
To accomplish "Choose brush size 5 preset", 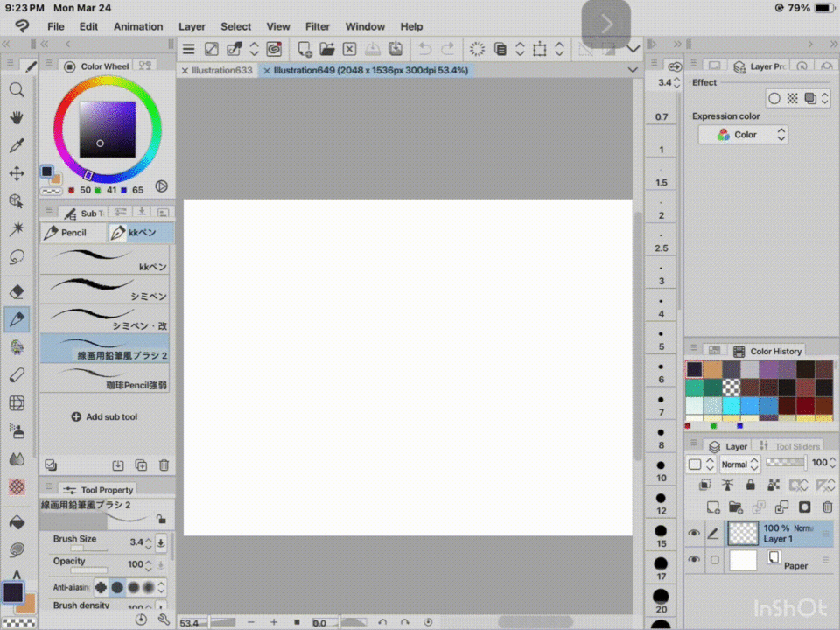I will tap(661, 340).
